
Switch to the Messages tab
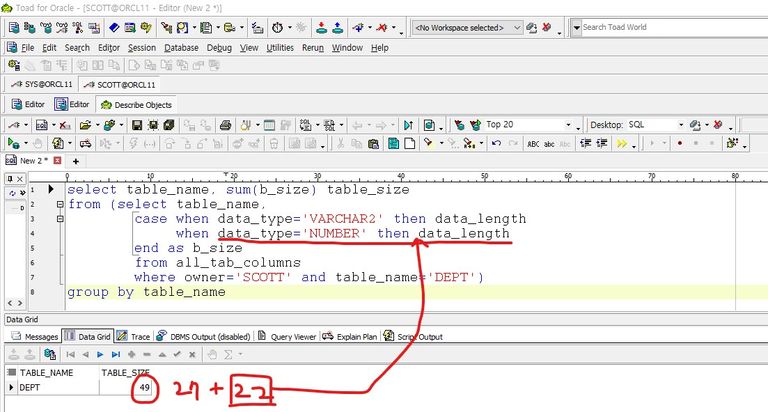pos(35,337)
